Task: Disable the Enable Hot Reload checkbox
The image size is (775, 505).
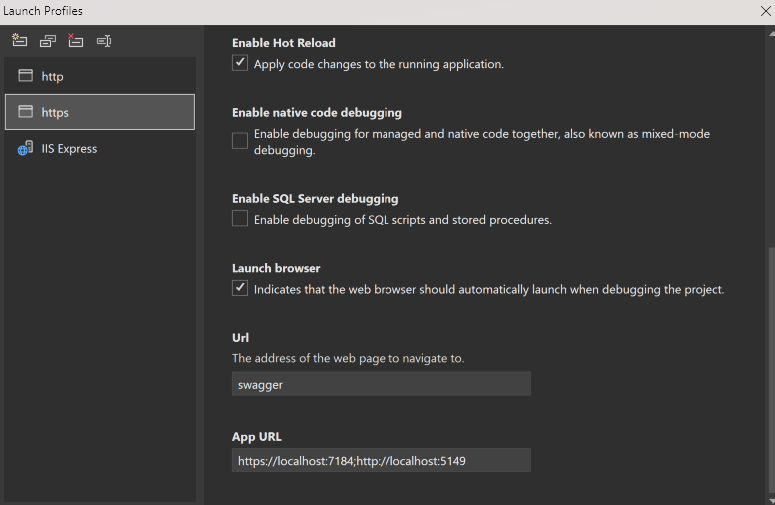Action: [240, 63]
